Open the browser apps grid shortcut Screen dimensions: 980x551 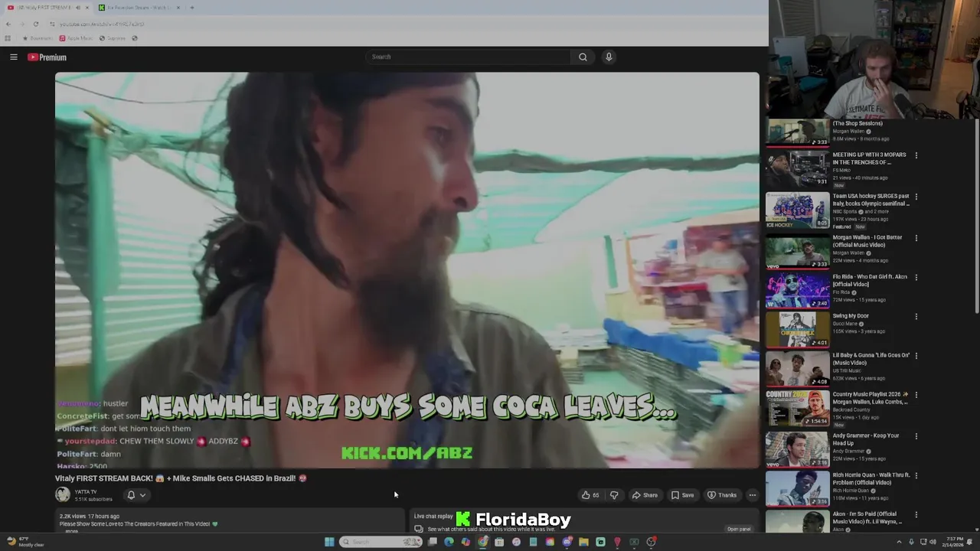8,38
